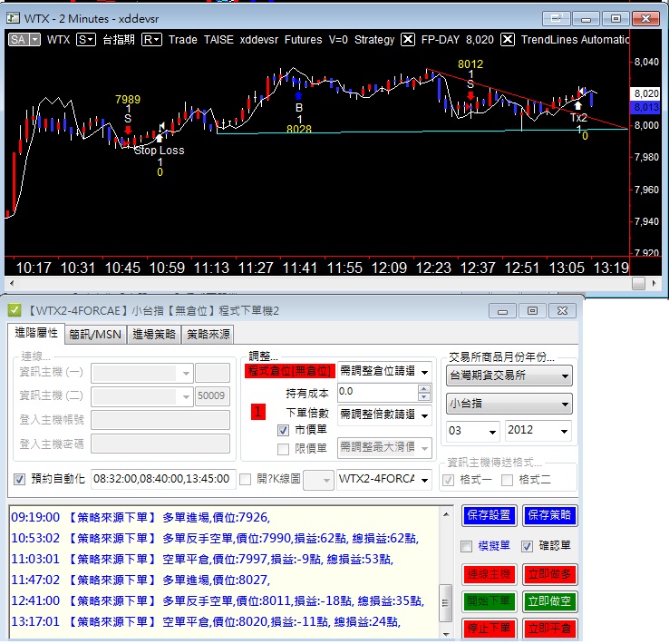
Task: Click the R range dropdown button
Action: 151,40
